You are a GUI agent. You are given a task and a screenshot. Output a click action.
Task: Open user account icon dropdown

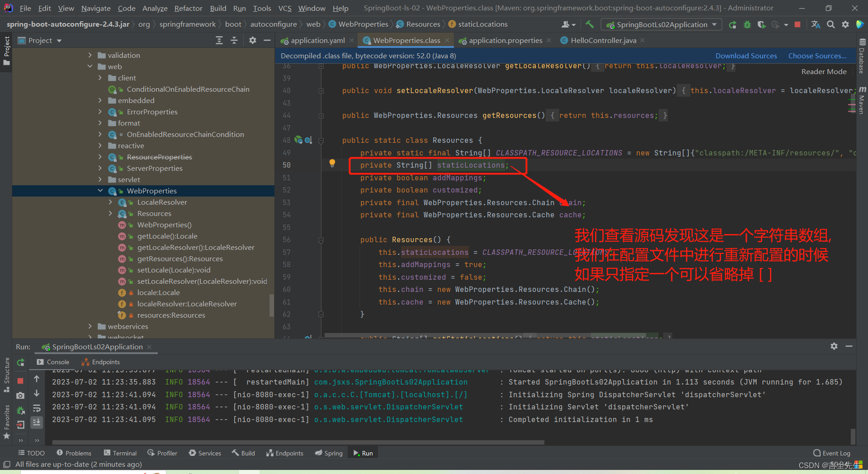point(568,24)
